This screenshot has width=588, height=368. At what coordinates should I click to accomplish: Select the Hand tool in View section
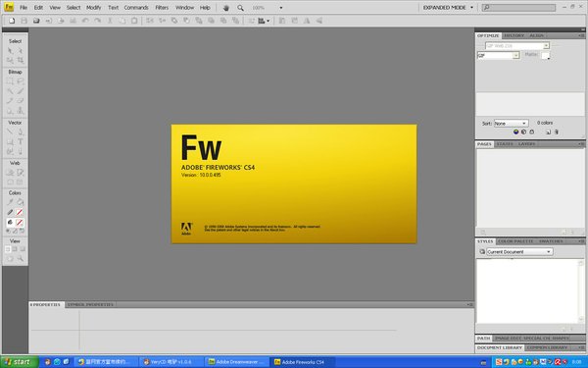10,259
